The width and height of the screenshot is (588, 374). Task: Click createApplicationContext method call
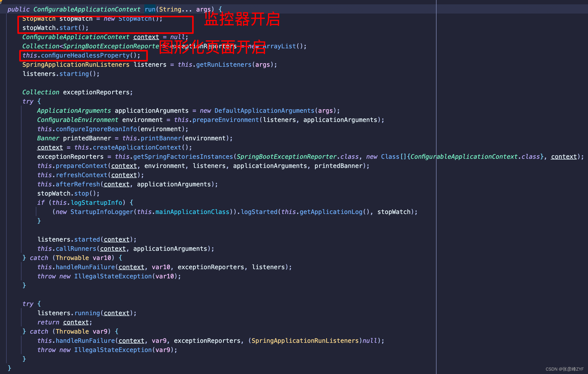(137, 148)
